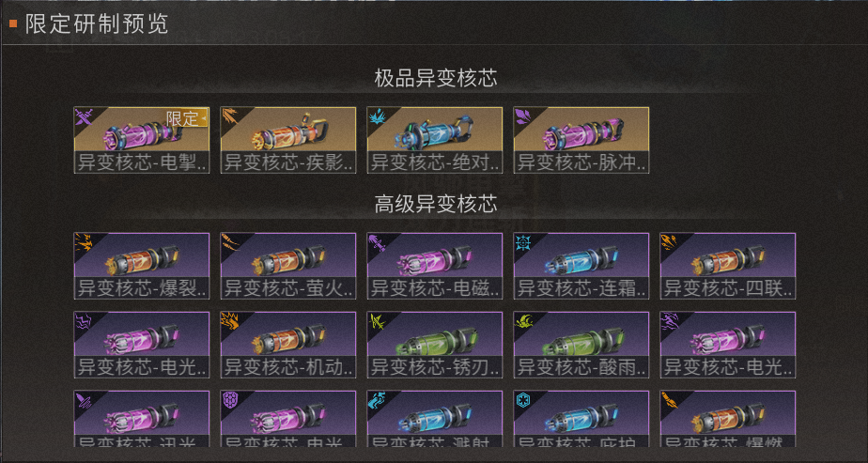Click snowflake skill icon on 连霜 core
Viewport: 868px width, 463px height.
pos(522,241)
